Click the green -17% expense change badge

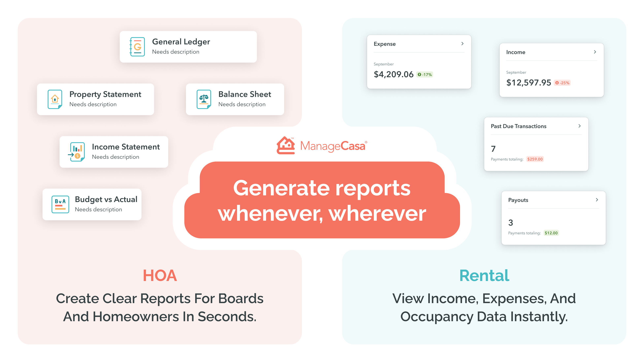click(x=424, y=75)
